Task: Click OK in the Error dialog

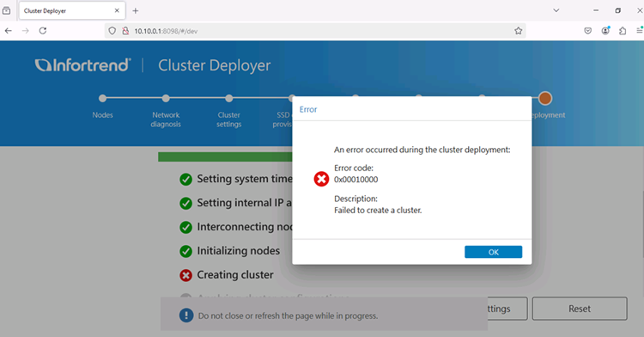Action: point(493,252)
